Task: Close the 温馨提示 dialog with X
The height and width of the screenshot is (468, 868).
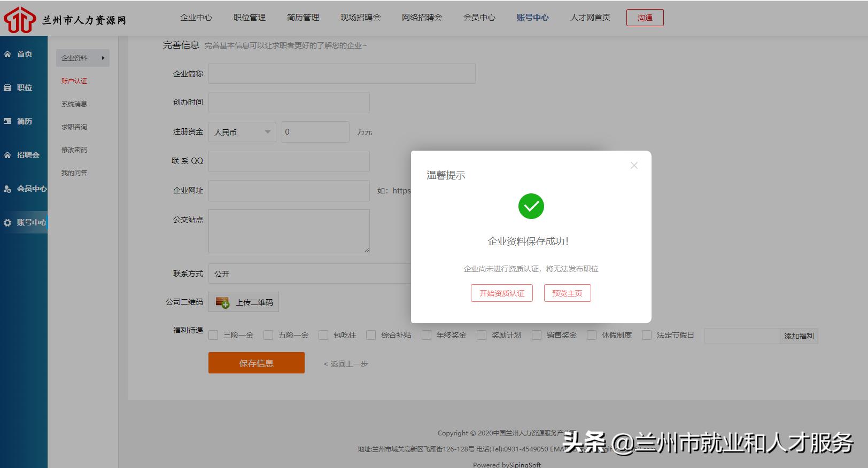Action: click(x=634, y=166)
